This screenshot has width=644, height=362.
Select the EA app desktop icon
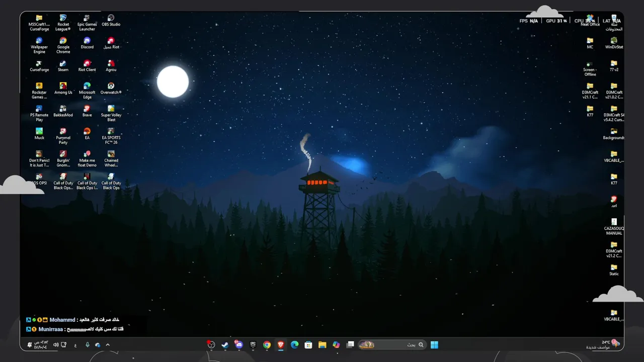[87, 134]
